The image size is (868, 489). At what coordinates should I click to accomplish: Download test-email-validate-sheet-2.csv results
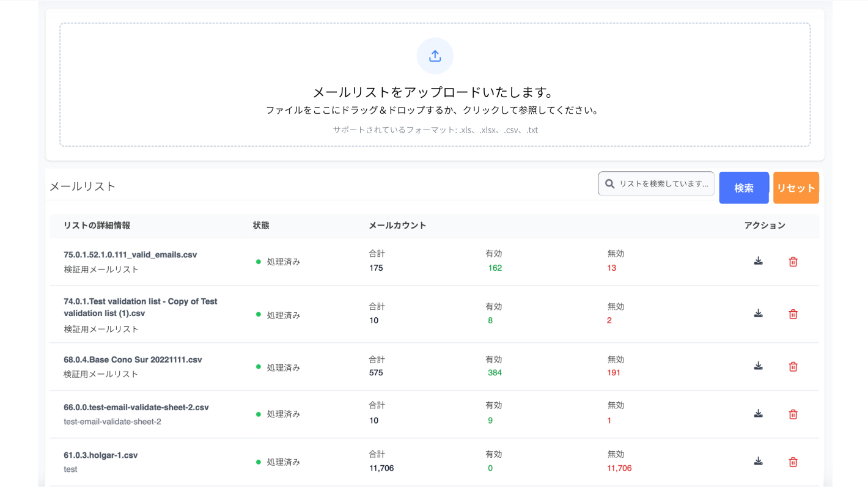[758, 414]
